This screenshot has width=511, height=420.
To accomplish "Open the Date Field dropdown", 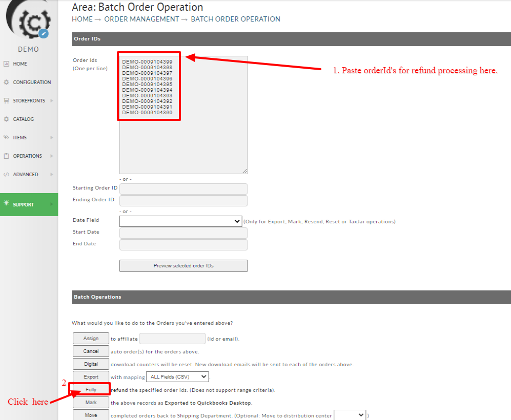I will pos(180,221).
